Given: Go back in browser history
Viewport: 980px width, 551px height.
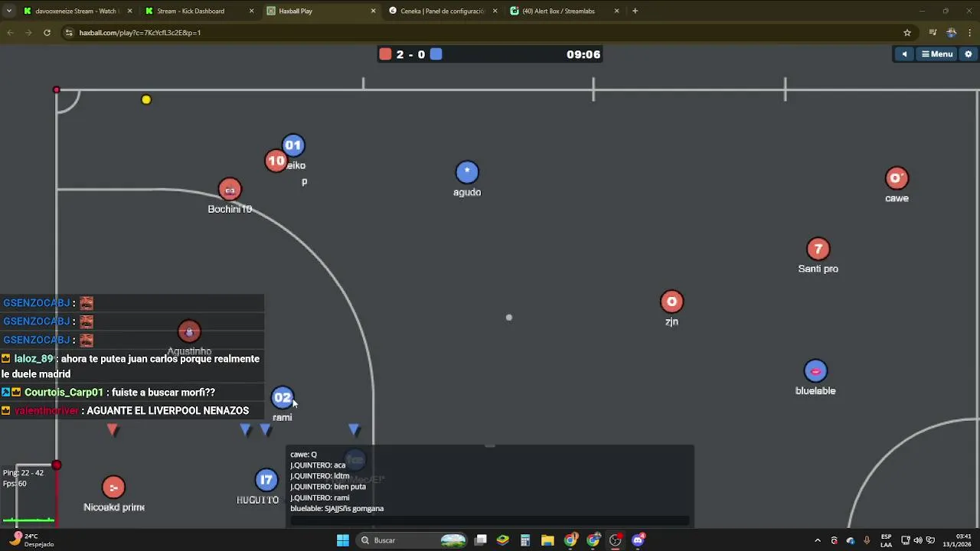Looking at the screenshot, I should (x=10, y=33).
